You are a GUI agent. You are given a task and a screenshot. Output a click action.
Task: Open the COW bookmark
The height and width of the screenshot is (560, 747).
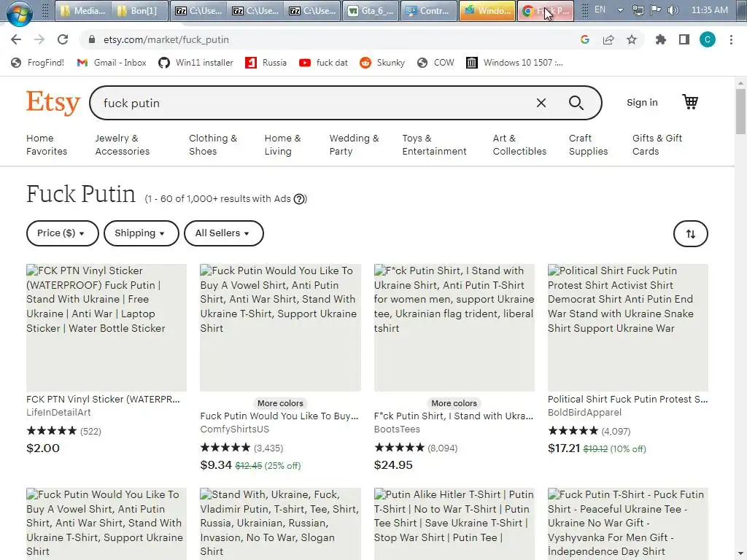[x=436, y=63]
